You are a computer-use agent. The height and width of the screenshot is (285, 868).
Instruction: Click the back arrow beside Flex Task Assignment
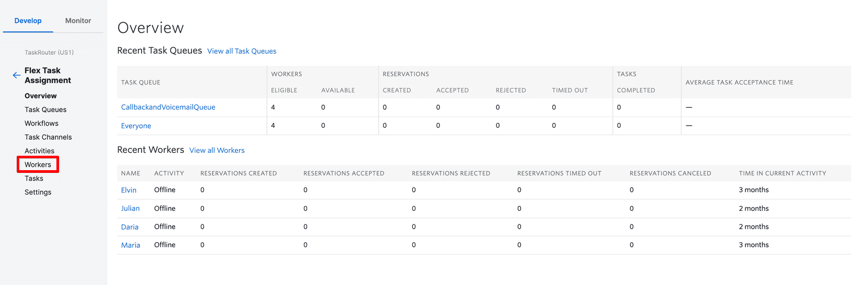point(16,75)
